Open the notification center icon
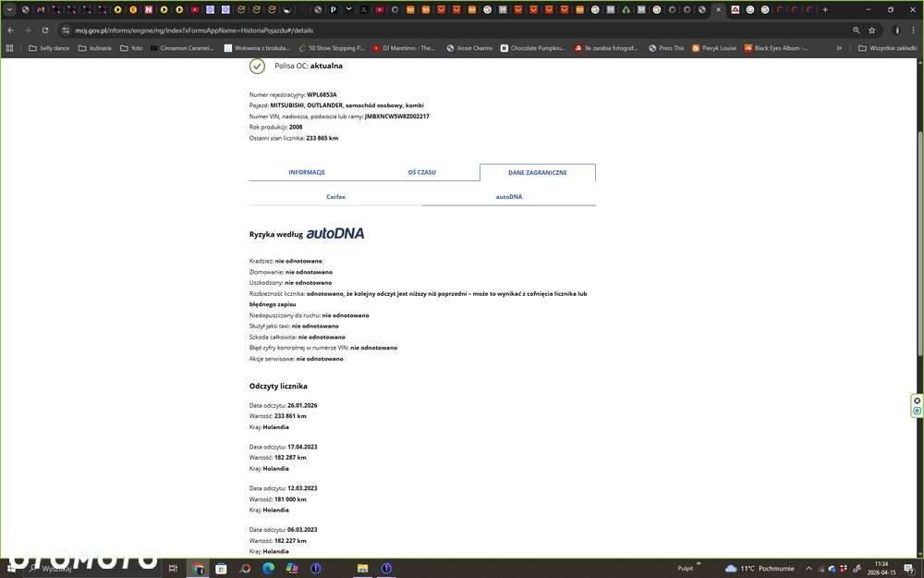The image size is (924, 578). (x=909, y=569)
